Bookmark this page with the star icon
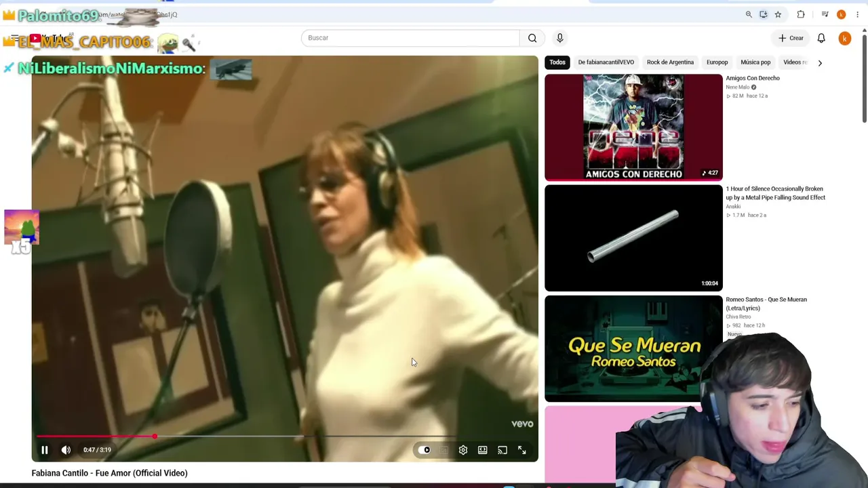Screen dimensions: 868x488 pos(778,14)
